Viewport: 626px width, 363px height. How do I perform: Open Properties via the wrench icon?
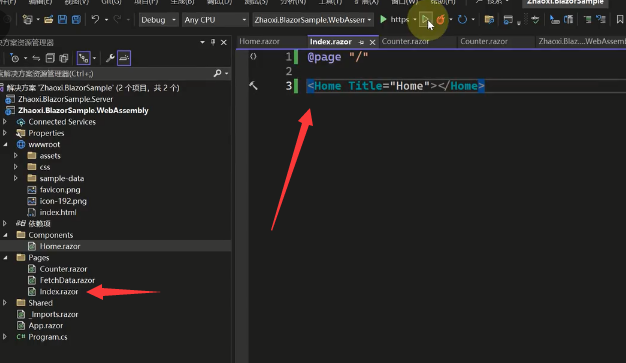click(110, 58)
